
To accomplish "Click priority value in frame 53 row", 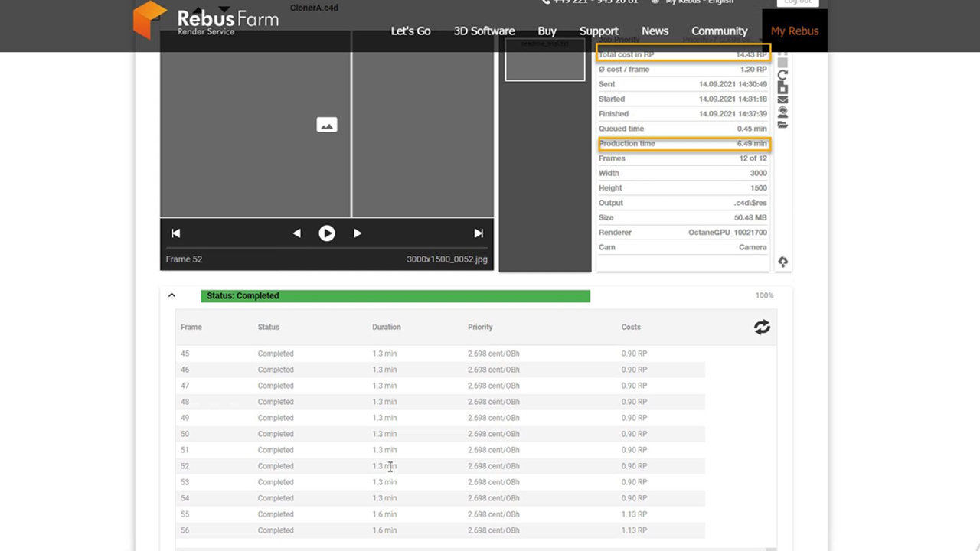I will tap(494, 482).
